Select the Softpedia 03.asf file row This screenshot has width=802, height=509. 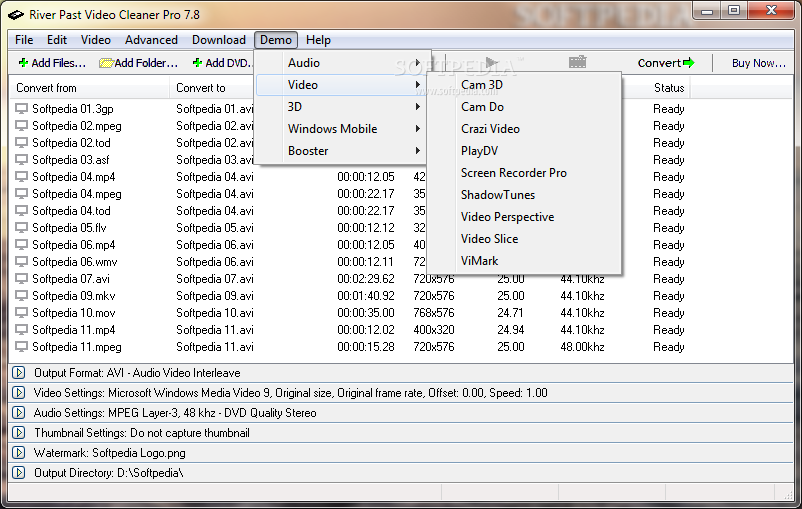click(71, 160)
